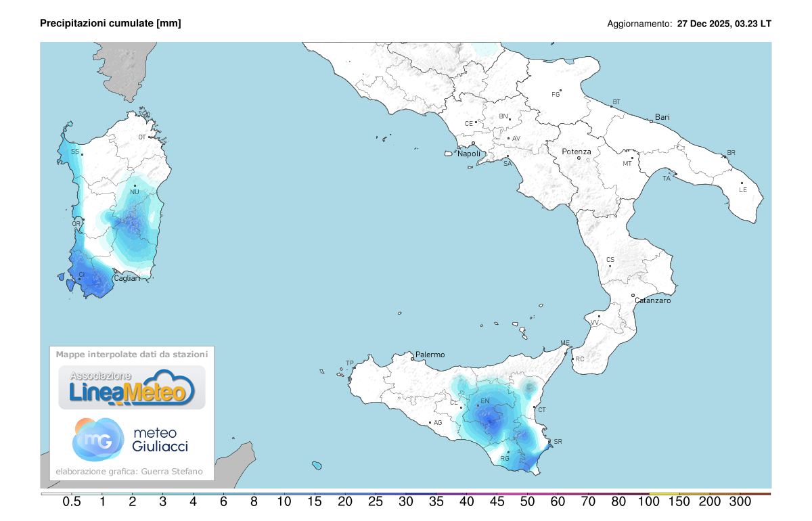Click the meteo Giuliacci cloud logo
This screenshot has height=521, width=812.
(98, 438)
